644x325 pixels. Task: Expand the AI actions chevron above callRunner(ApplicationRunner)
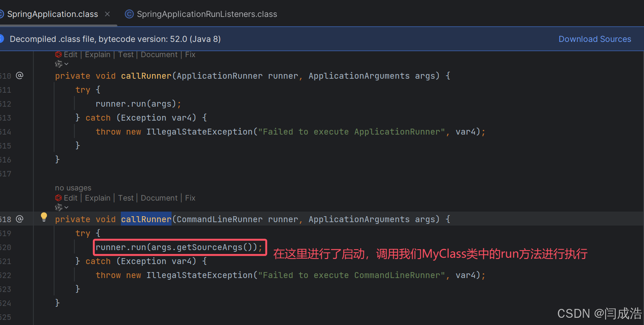click(x=65, y=63)
